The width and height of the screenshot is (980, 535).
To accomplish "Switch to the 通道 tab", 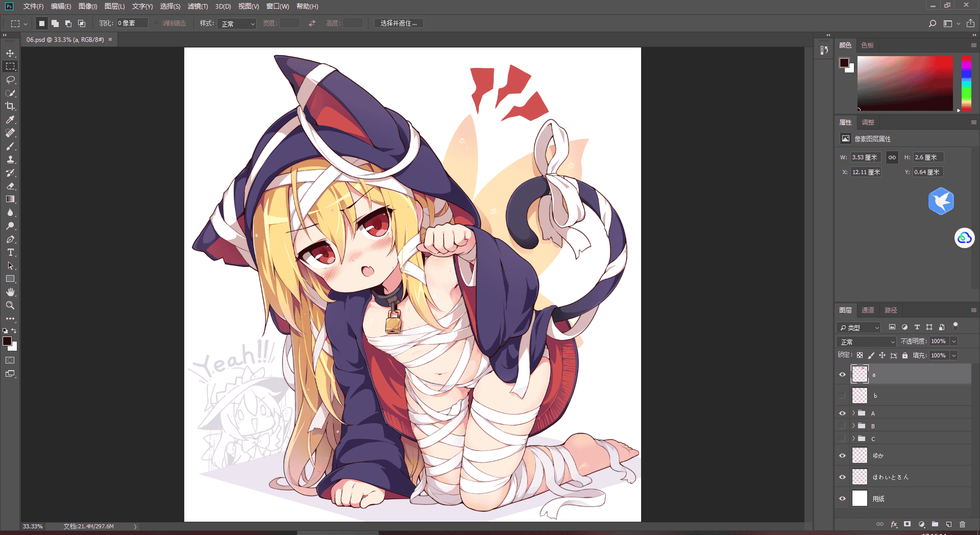I will (868, 310).
